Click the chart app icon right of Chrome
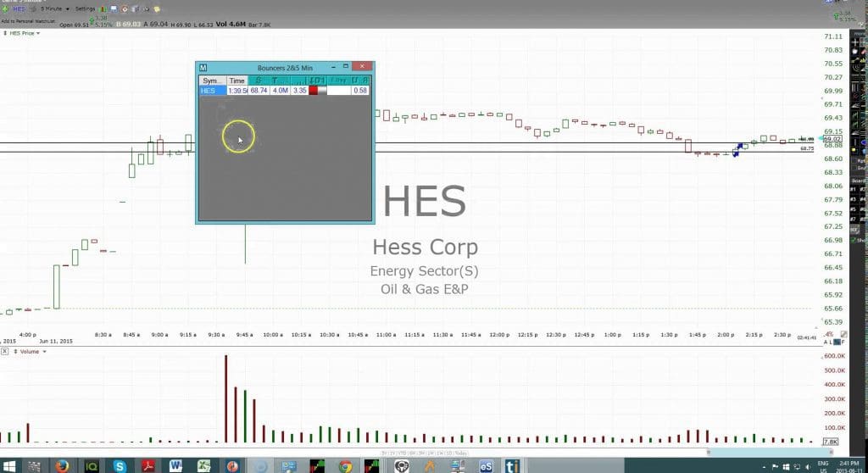The width and height of the screenshot is (868, 473). (372, 466)
